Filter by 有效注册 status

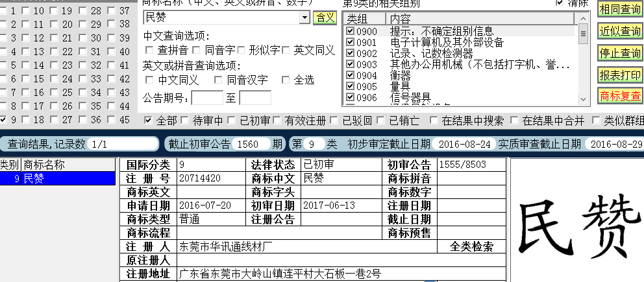tap(277, 120)
